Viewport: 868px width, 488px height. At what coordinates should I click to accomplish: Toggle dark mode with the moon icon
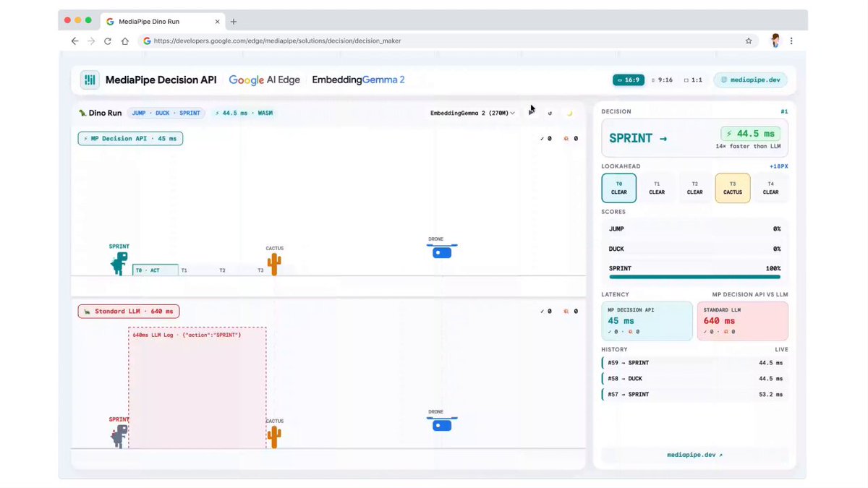click(569, 113)
